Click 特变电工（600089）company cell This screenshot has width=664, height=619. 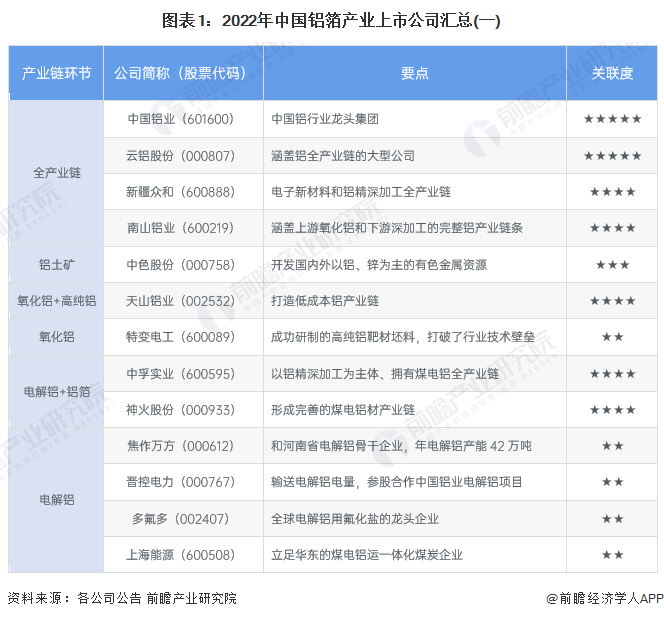[183, 337]
